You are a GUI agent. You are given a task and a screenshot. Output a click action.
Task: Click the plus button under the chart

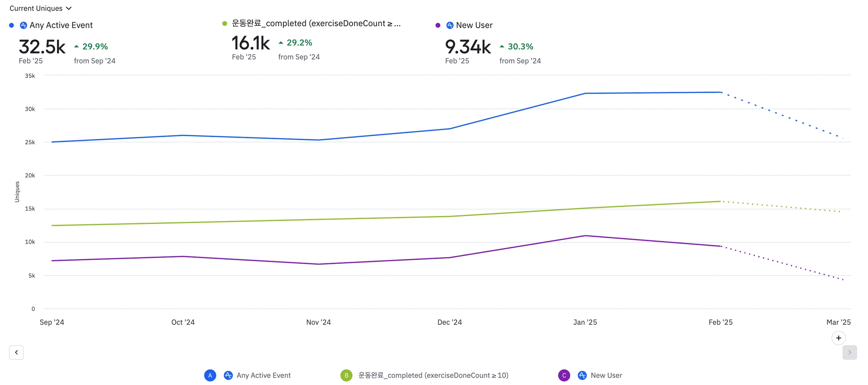(x=838, y=338)
